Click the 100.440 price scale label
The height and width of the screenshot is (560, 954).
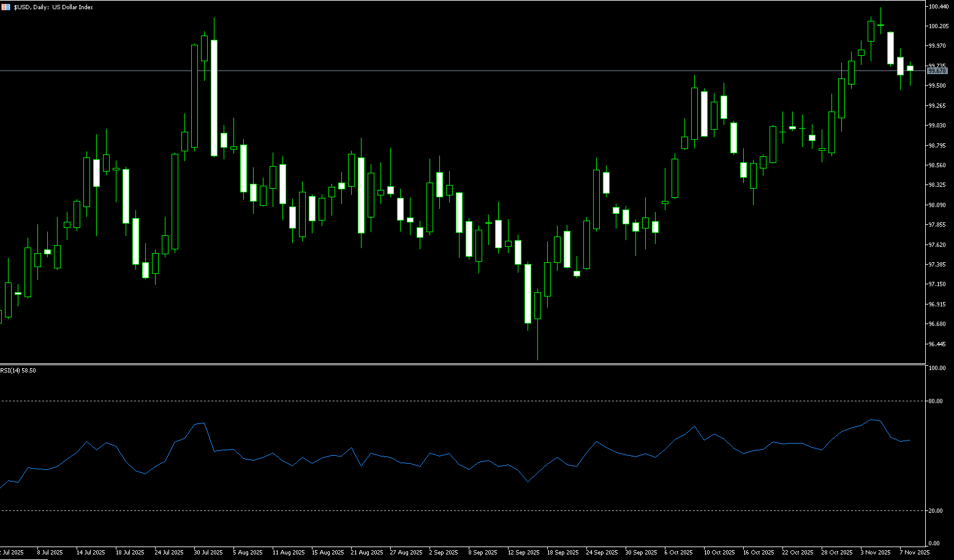[938, 7]
